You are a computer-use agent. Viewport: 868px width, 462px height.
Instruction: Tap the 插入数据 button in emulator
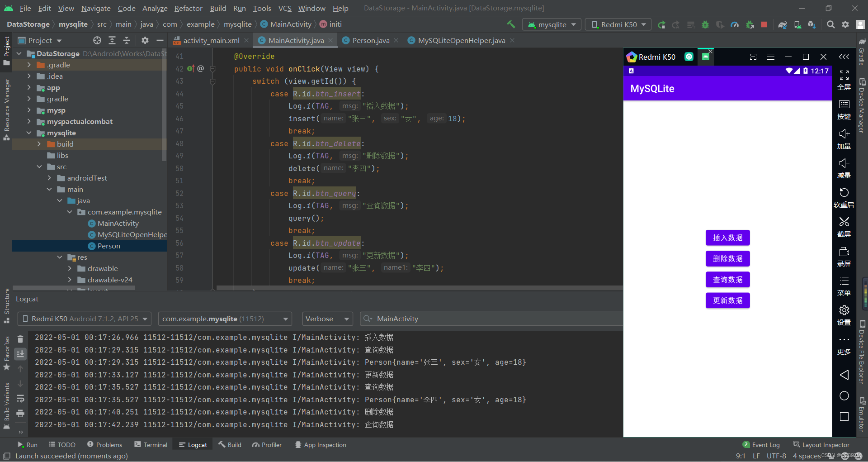[728, 238]
